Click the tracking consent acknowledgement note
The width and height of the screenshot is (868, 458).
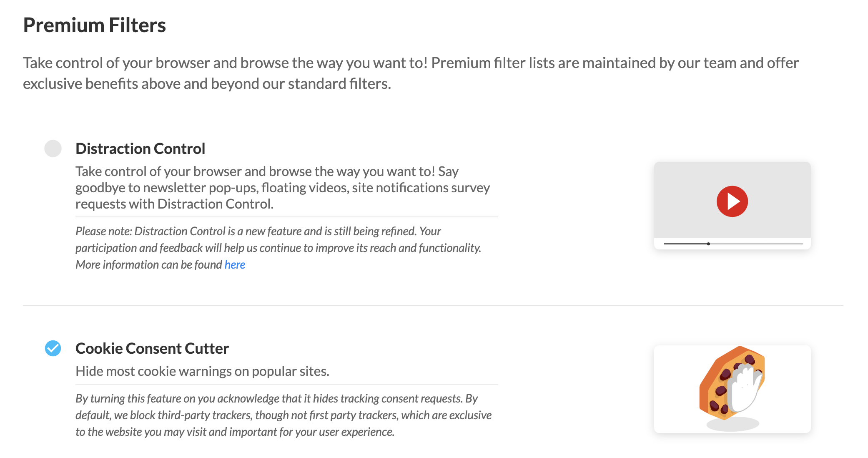[283, 415]
